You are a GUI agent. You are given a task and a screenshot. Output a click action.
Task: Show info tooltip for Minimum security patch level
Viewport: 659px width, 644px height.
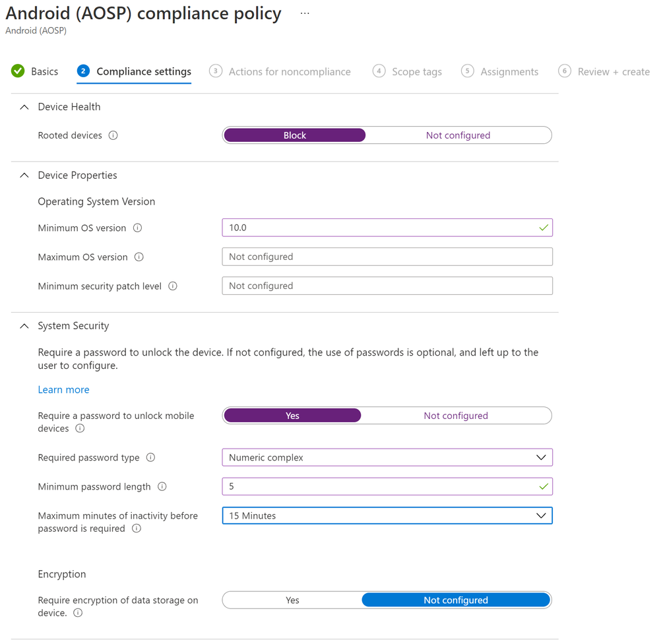click(x=173, y=286)
